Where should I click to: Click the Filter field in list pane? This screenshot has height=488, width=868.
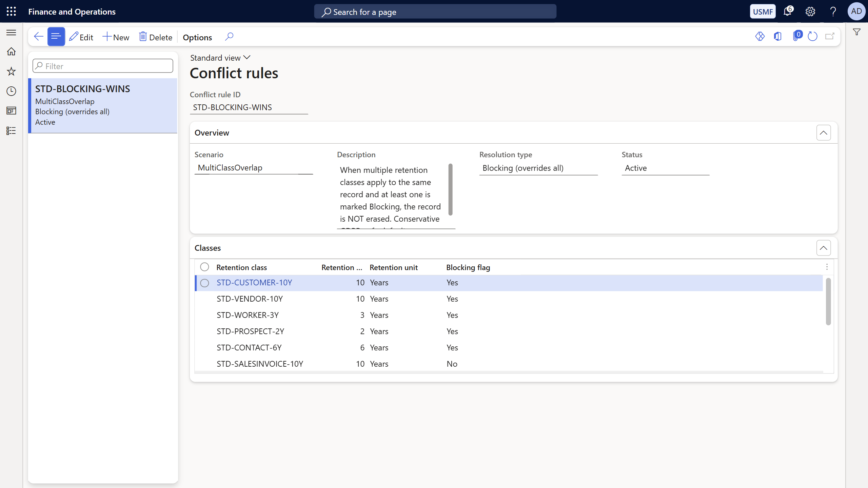(103, 66)
